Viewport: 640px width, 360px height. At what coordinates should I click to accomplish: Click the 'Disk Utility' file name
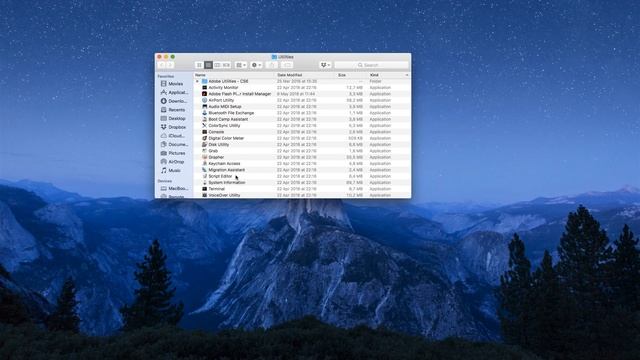pos(219,144)
